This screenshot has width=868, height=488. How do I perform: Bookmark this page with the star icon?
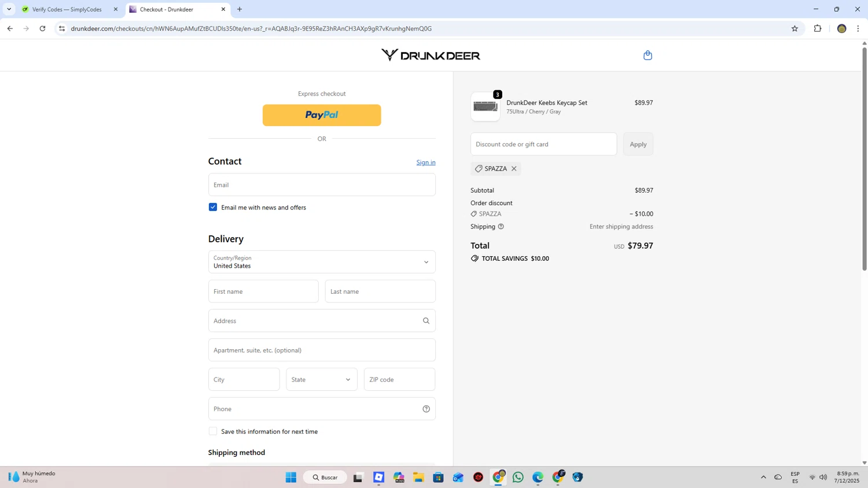coord(795,28)
